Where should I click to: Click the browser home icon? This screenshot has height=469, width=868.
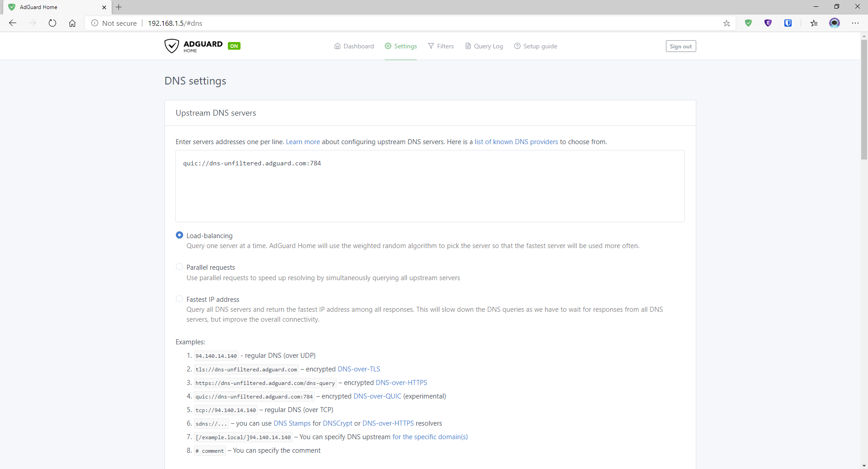[72, 23]
